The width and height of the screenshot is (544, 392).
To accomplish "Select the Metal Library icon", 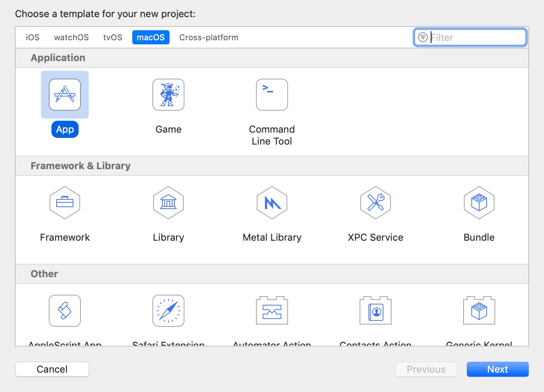I will point(272,203).
